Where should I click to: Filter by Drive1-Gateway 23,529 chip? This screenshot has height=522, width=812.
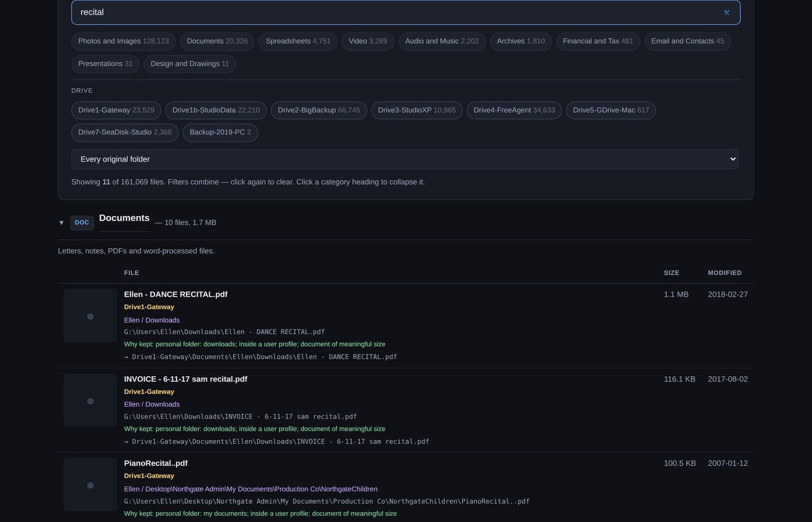[116, 110]
